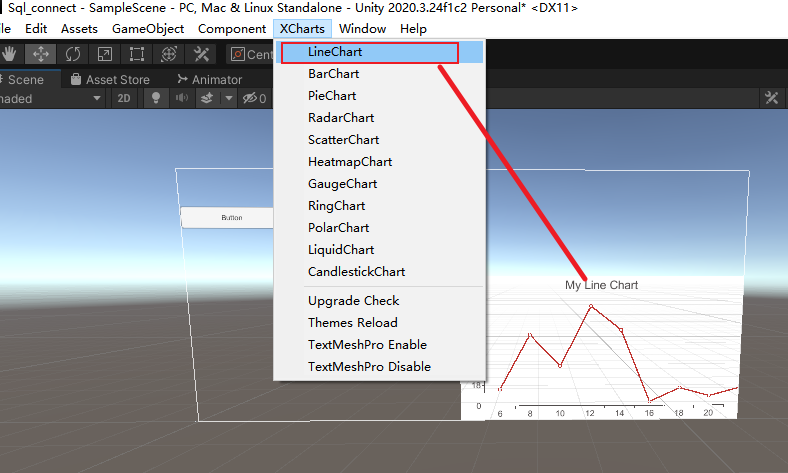The image size is (788, 473).
Task: Open the Component menu
Action: tap(232, 29)
